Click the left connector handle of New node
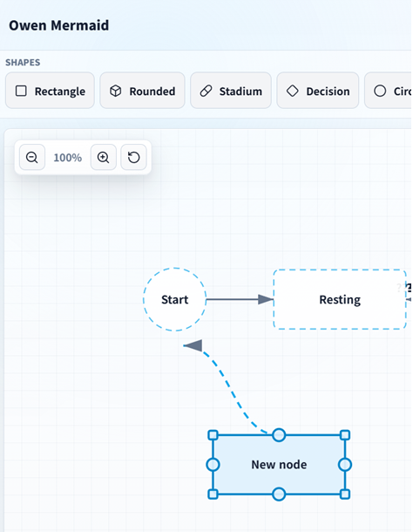The height and width of the screenshot is (532, 413). 213,465
